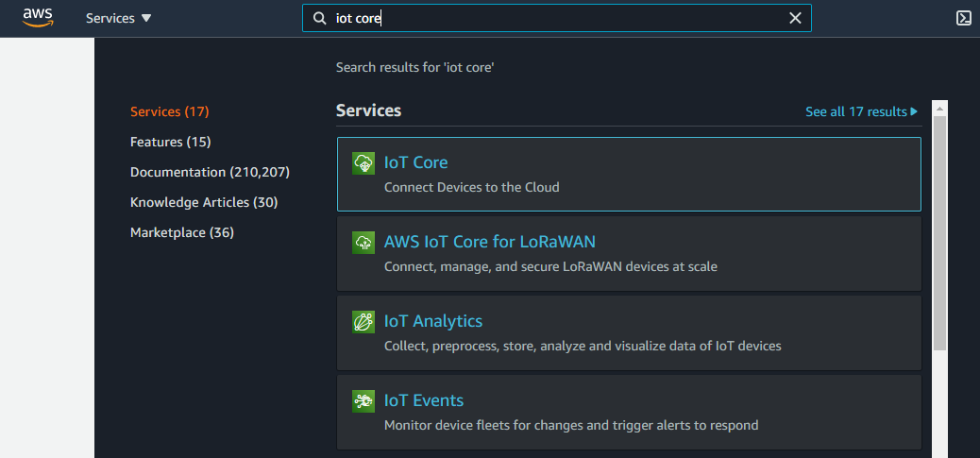Click 'Collect, preprocess, store, analyze' description text
980x458 pixels.
[x=583, y=347]
